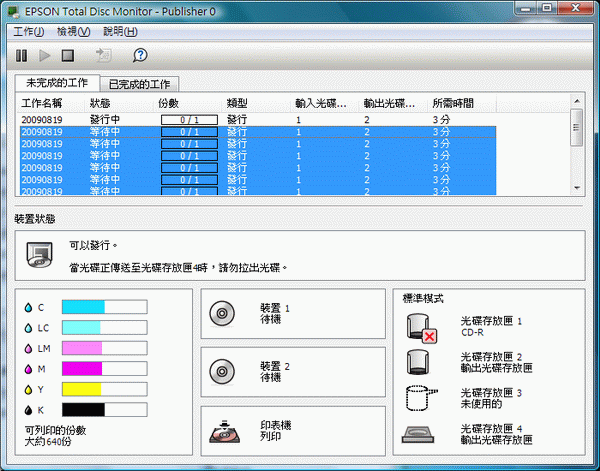Open the 檢視(V) menu
The image size is (600, 471).
pyautogui.click(x=73, y=32)
